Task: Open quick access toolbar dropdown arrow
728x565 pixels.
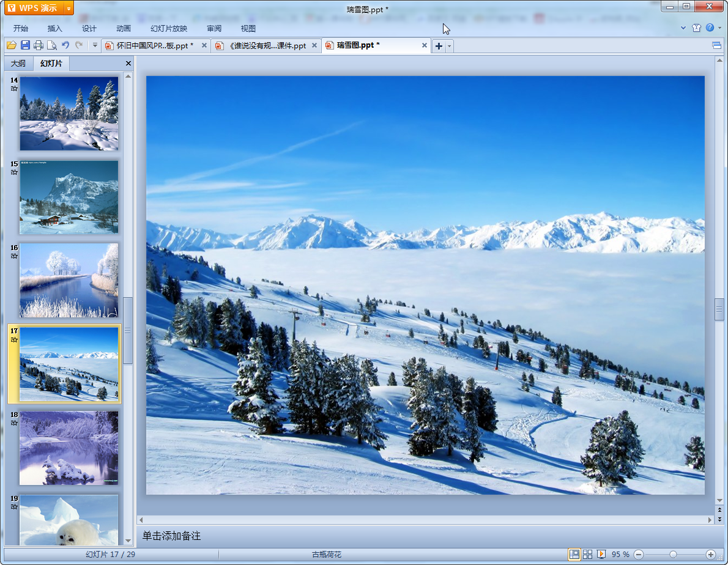Action: (x=95, y=45)
